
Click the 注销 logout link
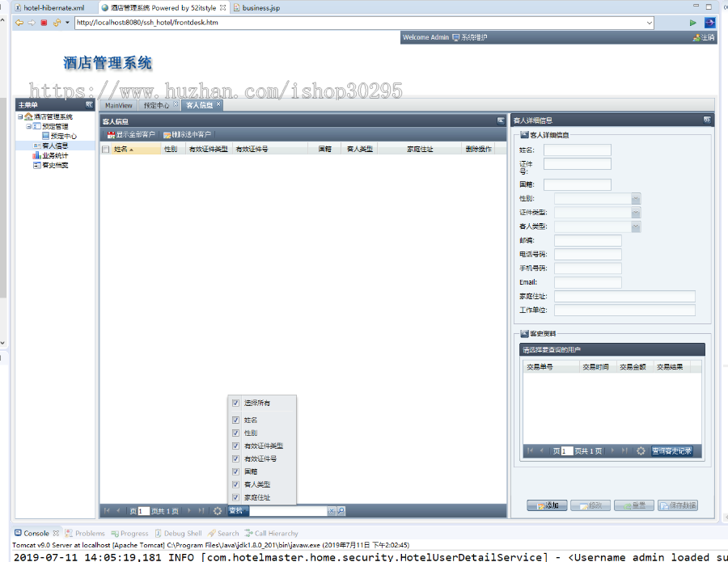[704, 37]
